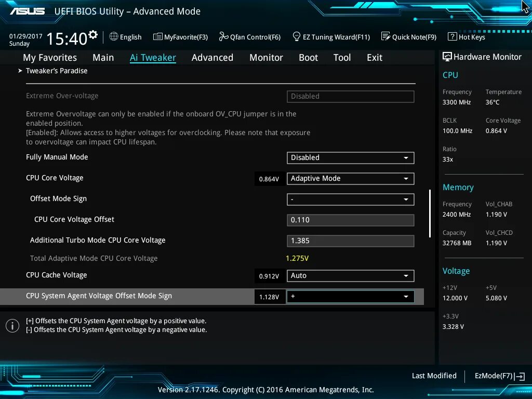Click the disabled Extreme Over-voltage field
Viewport: 532px width, 399px height.
coord(351,96)
